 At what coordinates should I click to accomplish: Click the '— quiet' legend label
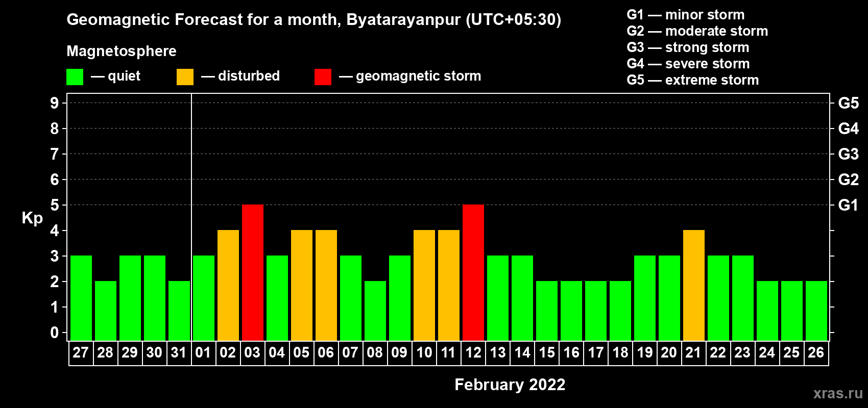point(115,76)
